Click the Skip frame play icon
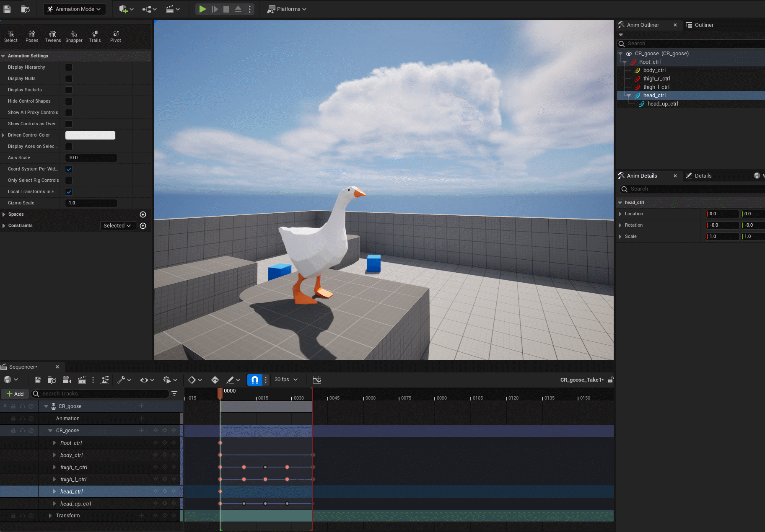The height and width of the screenshot is (532, 765). [215, 9]
